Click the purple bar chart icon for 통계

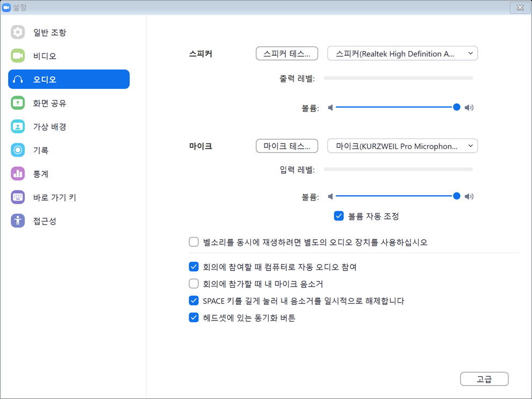(x=18, y=174)
